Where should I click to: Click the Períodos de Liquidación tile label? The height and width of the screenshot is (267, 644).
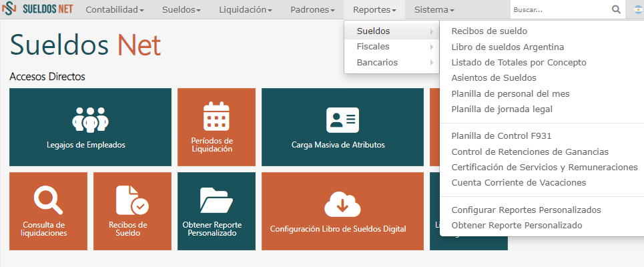click(212, 145)
